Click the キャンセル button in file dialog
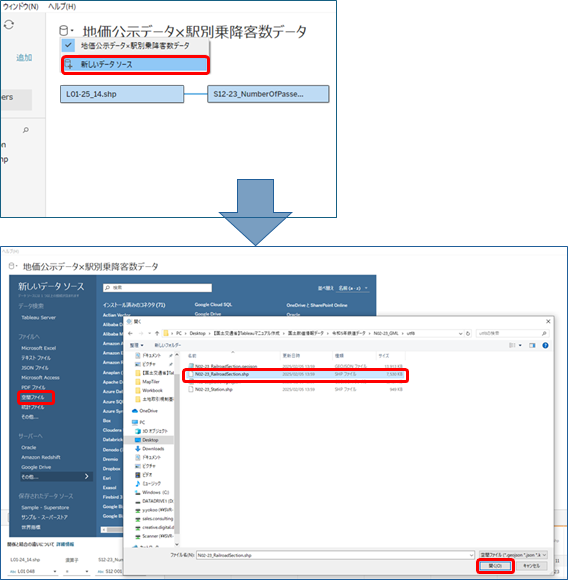Viewport: 568px width, 580px height. click(x=531, y=566)
